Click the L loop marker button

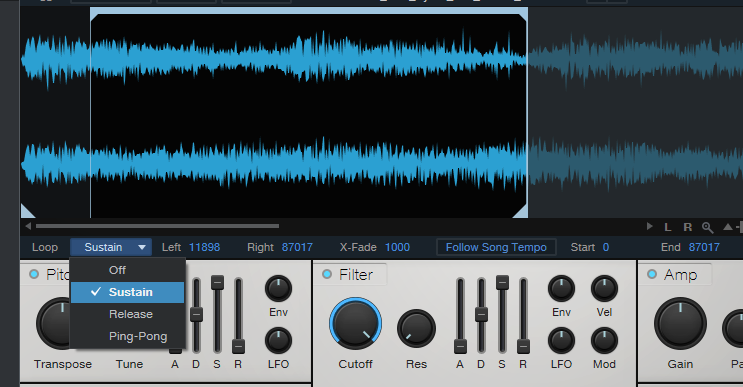668,227
